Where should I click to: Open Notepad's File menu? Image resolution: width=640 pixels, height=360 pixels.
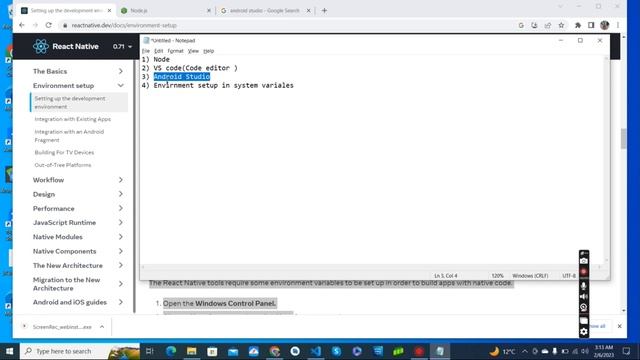click(x=146, y=51)
